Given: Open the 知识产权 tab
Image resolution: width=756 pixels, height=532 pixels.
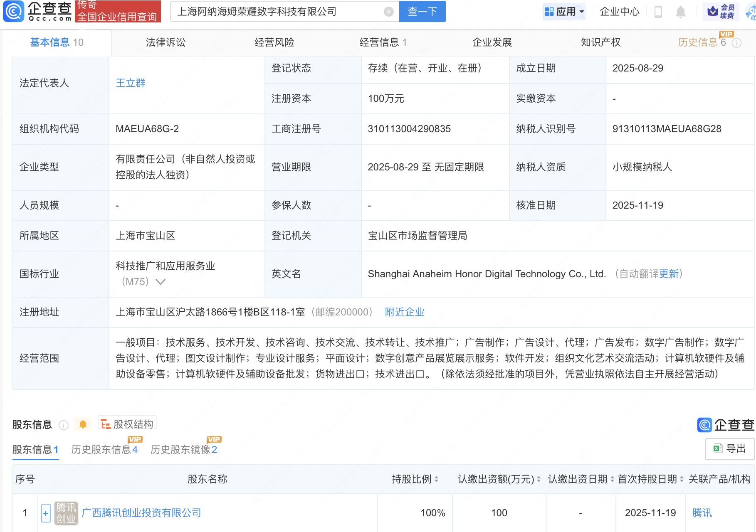Looking at the screenshot, I should click(600, 42).
